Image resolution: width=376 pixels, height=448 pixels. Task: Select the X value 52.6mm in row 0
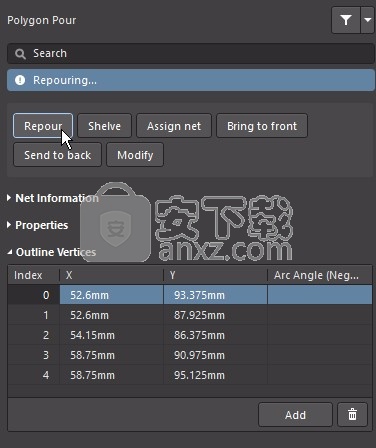(x=111, y=295)
